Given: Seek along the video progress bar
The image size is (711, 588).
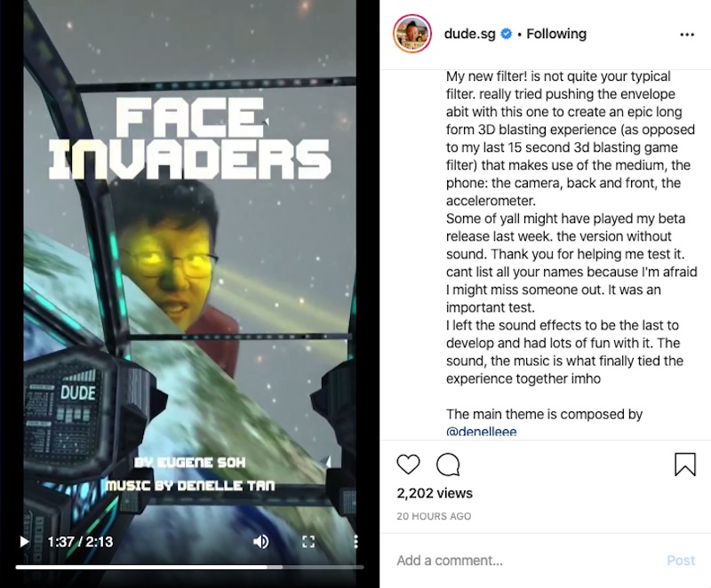Looking at the screenshot, I should click(189, 567).
